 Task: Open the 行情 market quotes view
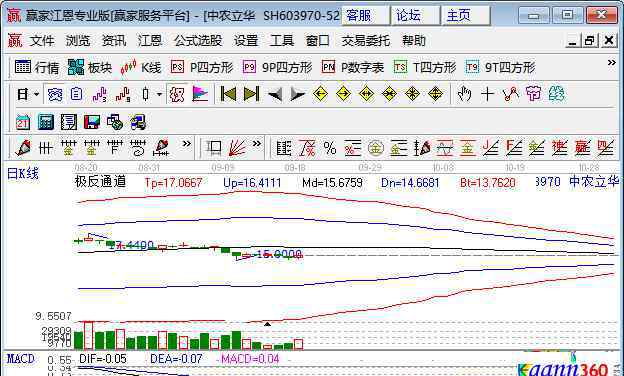tap(37, 67)
